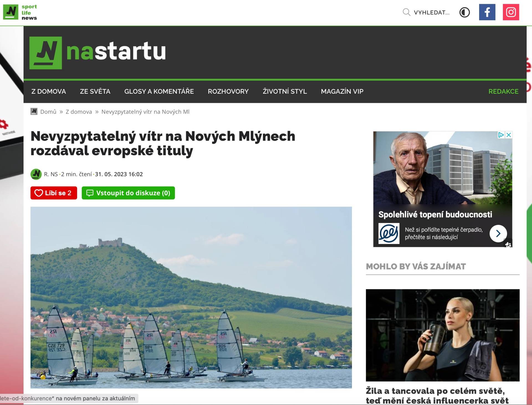Open the Facebook page icon
Image resolution: width=532 pixels, height=405 pixels.
(487, 12)
